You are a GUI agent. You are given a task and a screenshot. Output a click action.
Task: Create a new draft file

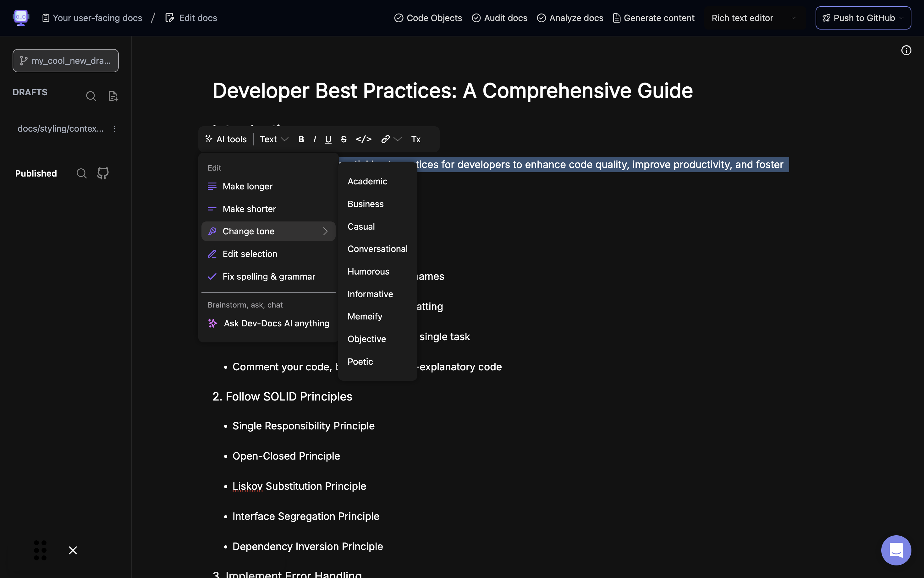[x=113, y=96]
